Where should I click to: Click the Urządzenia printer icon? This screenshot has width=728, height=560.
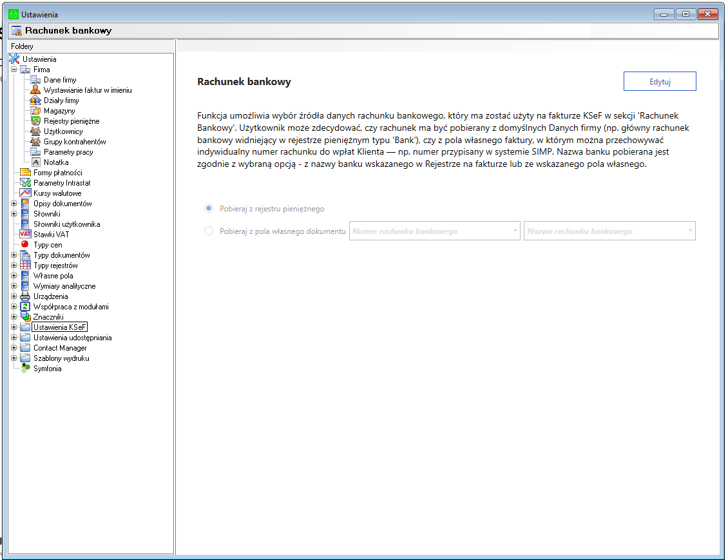[25, 296]
